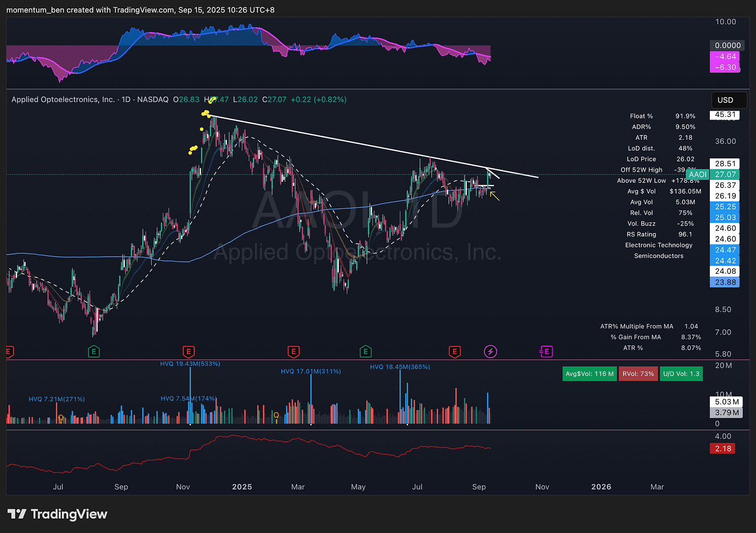Click the 24.08 price axis label

point(725,271)
